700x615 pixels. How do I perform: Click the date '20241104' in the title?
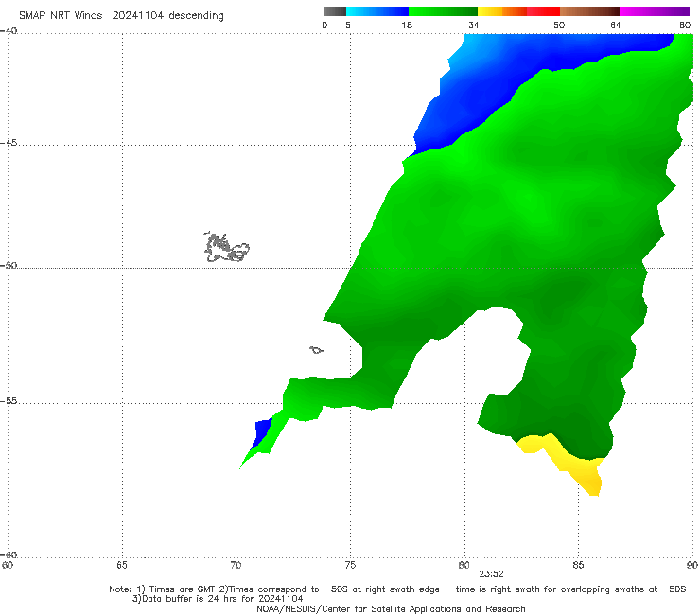[137, 15]
